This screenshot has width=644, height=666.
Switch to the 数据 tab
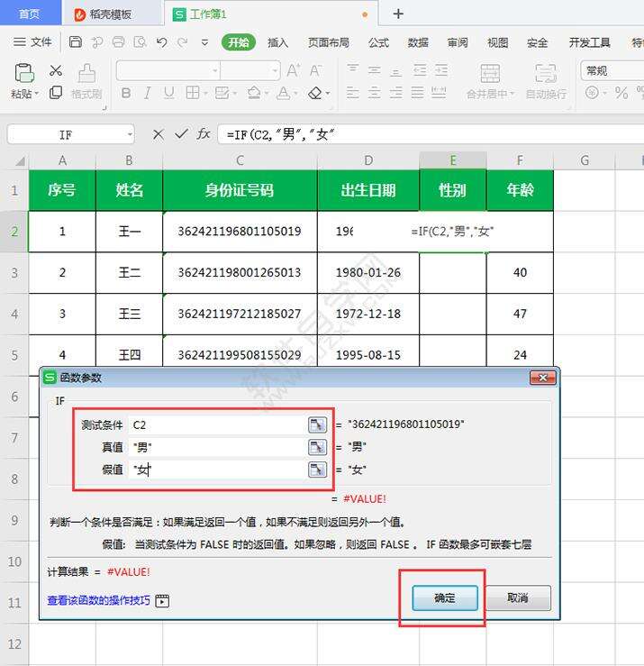tap(418, 42)
